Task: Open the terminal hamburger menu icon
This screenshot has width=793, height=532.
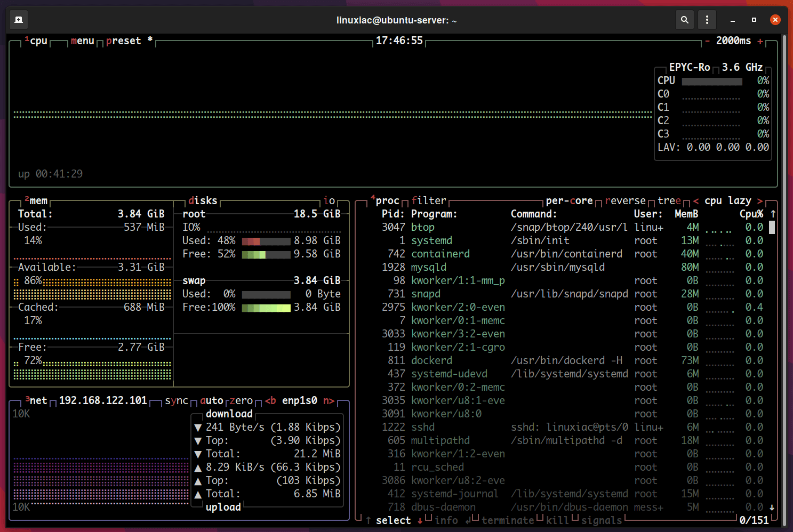Action: [x=707, y=19]
